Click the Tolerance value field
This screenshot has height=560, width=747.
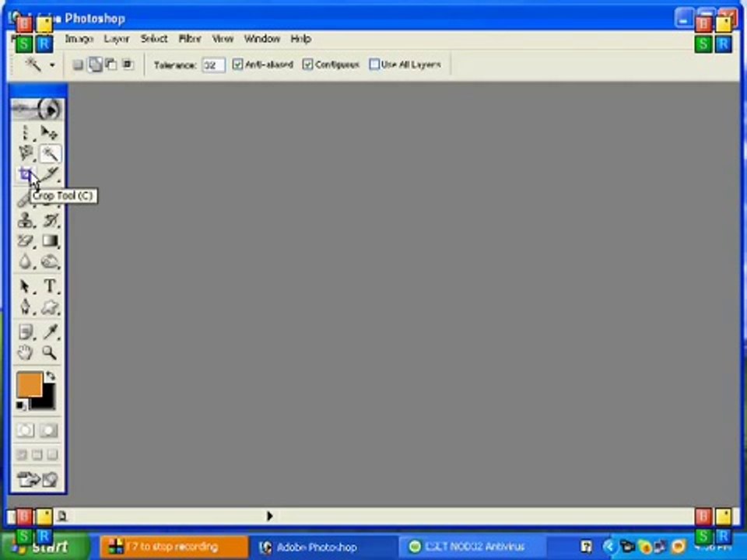[x=213, y=65]
